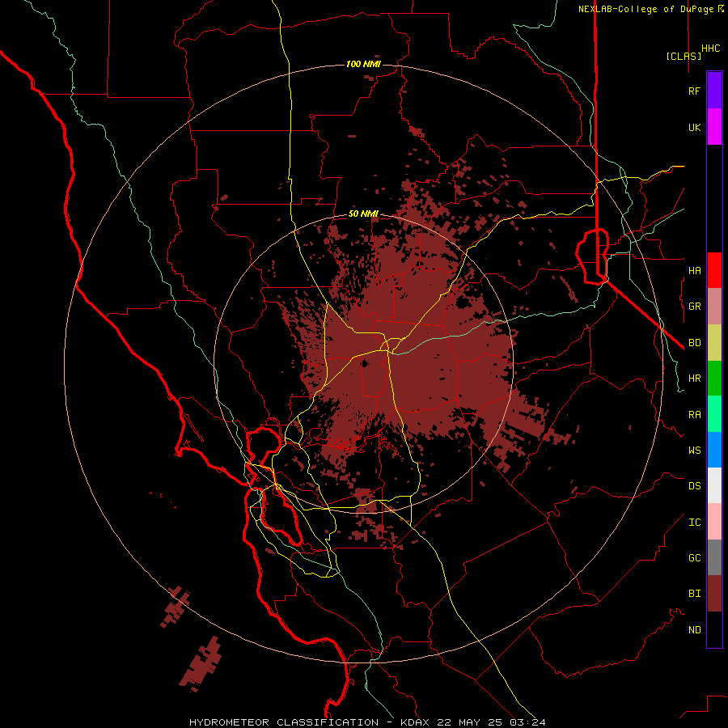Click the 'HYDROMETEOR CLASSIFICATION' title text
Image resolution: width=728 pixels, height=728 pixels.
(x=284, y=722)
